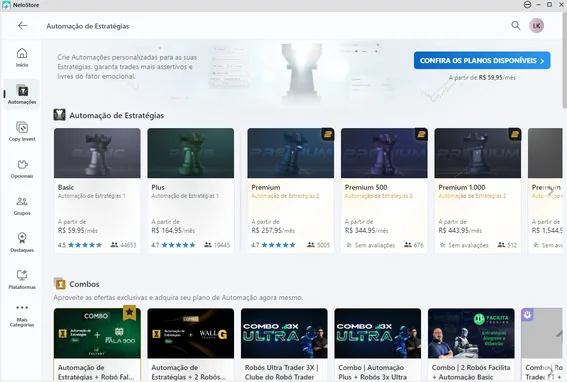Open the Premium 500 plan title
567x382 pixels.
coord(366,187)
